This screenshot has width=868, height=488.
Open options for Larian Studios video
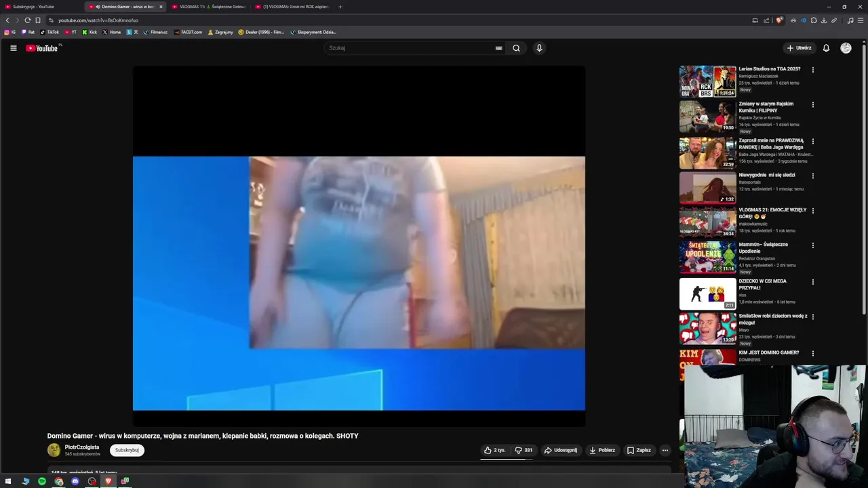point(812,70)
